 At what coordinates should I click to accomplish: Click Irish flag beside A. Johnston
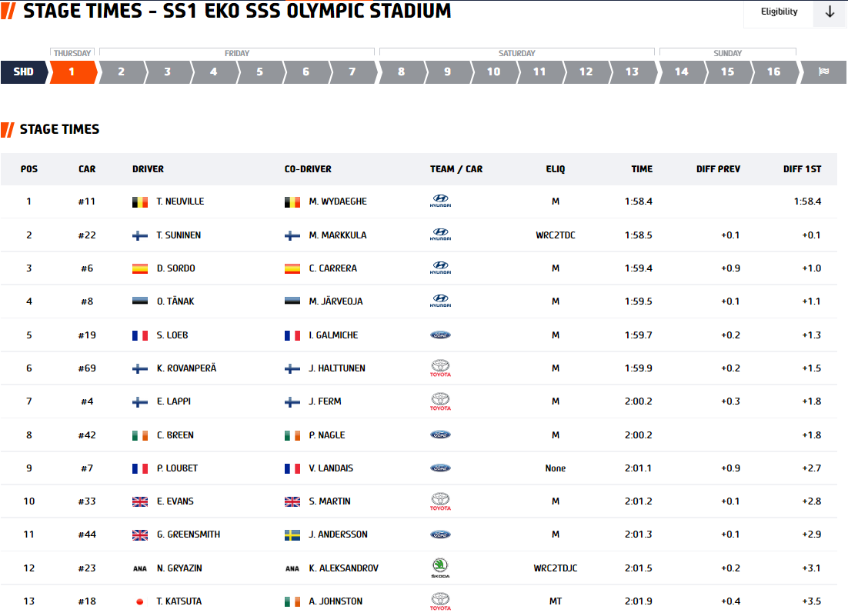point(292,602)
